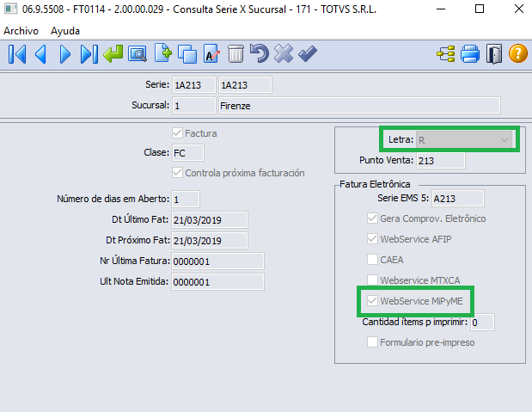Go to the next record arrow
This screenshot has width=532, height=412.
(64, 54)
